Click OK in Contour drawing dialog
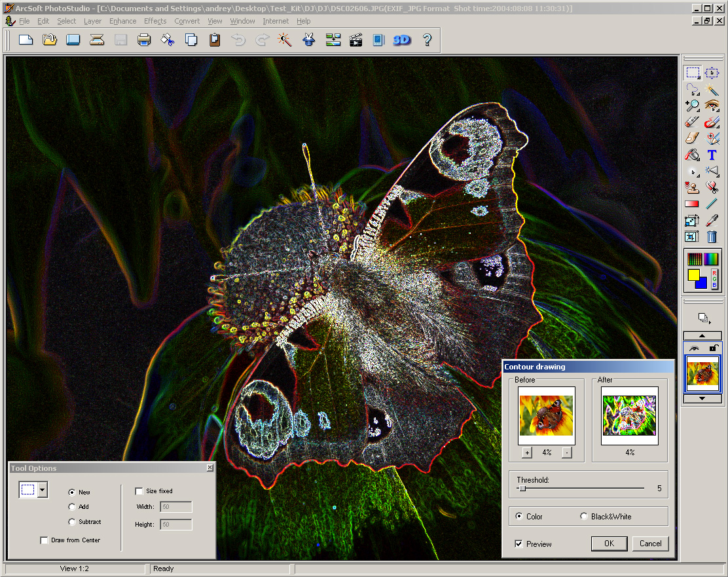 coord(609,544)
